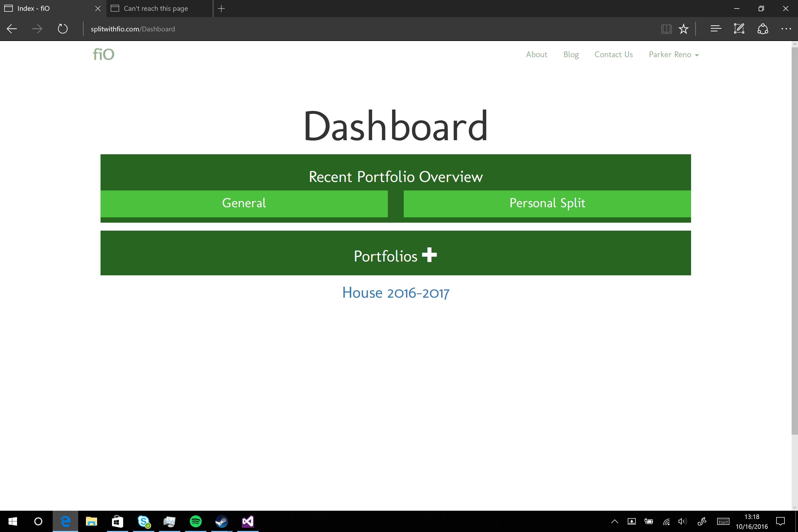Open a new tab with plus button

tap(221, 9)
